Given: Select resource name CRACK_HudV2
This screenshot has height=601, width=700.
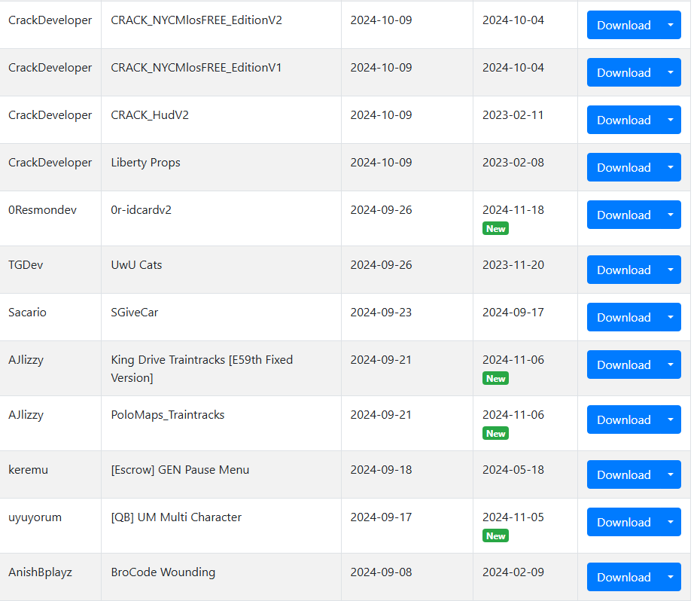Looking at the screenshot, I should click(150, 114).
